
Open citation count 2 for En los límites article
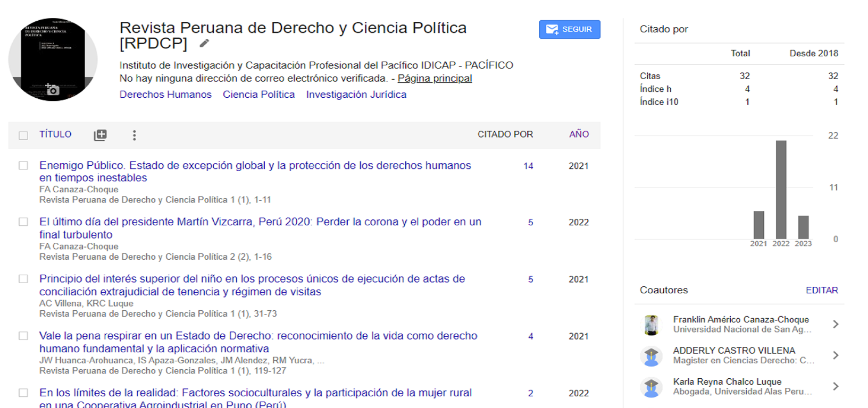tap(530, 393)
